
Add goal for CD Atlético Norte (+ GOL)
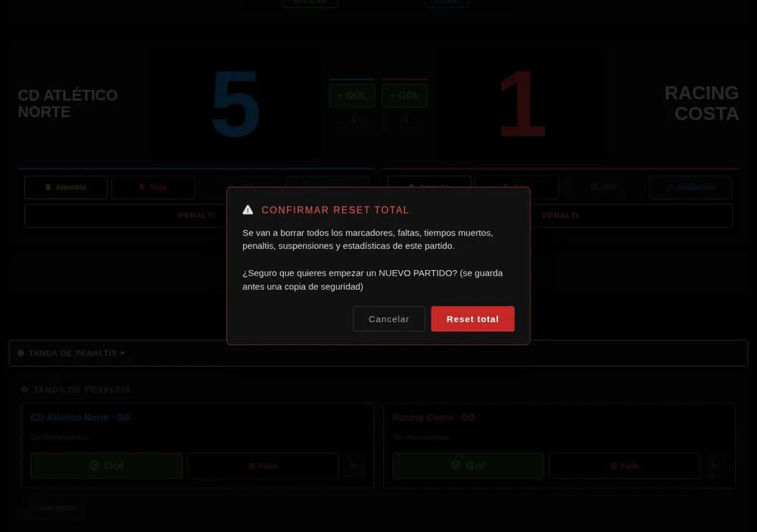(352, 95)
